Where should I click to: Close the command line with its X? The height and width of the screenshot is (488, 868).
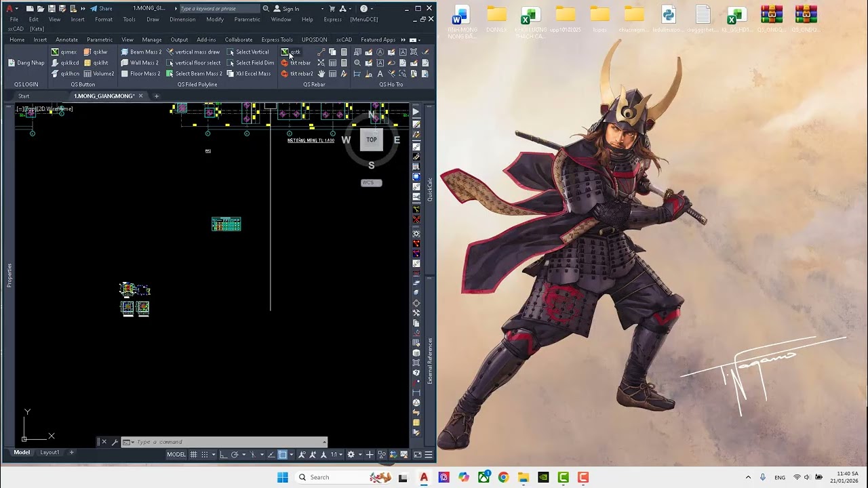click(104, 442)
